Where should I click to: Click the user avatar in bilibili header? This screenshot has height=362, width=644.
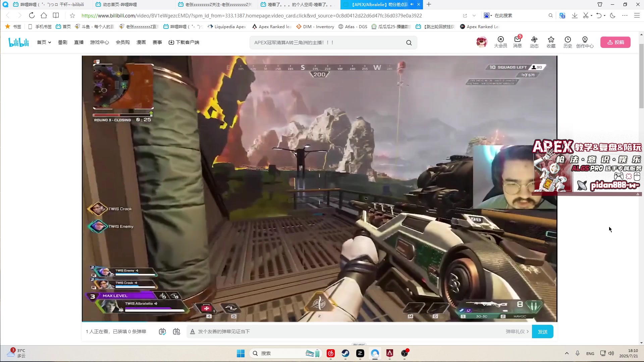[482, 42]
